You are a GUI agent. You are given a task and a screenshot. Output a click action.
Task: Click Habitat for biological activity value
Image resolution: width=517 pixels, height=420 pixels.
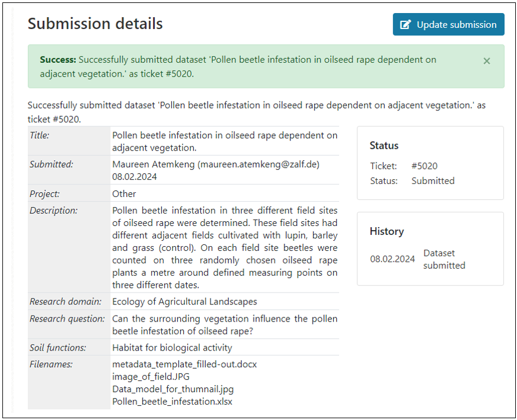(172, 348)
